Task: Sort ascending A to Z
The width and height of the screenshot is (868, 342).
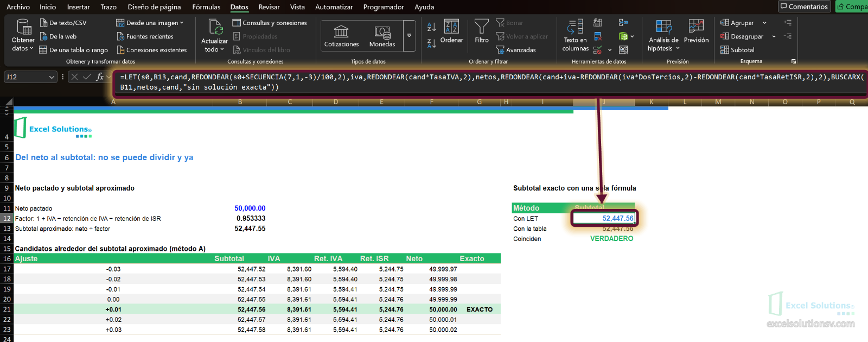Action: click(x=432, y=27)
